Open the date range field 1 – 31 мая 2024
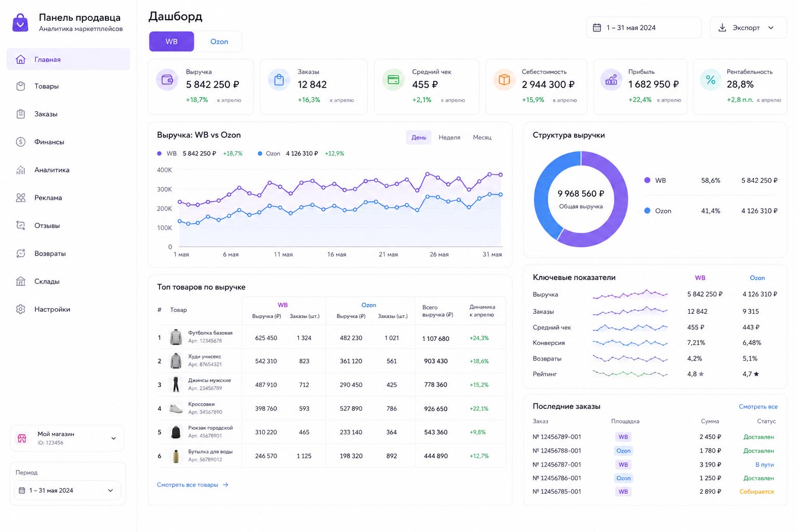 (644, 28)
